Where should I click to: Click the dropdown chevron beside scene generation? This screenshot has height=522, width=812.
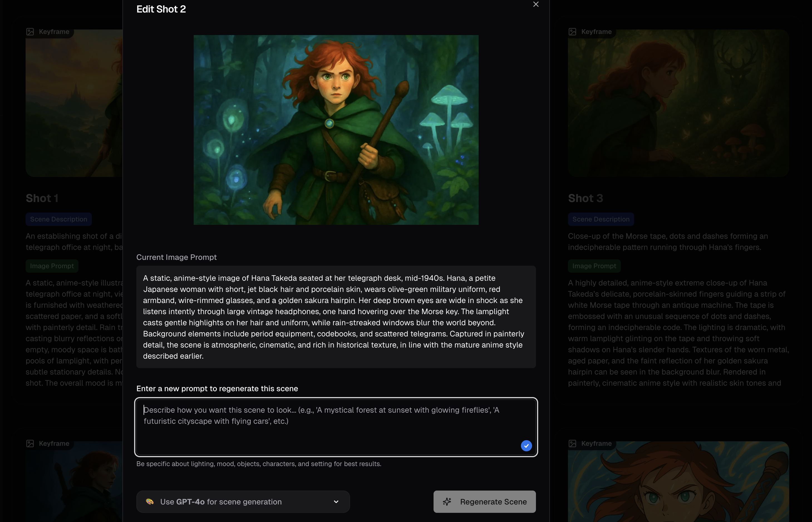(336, 502)
